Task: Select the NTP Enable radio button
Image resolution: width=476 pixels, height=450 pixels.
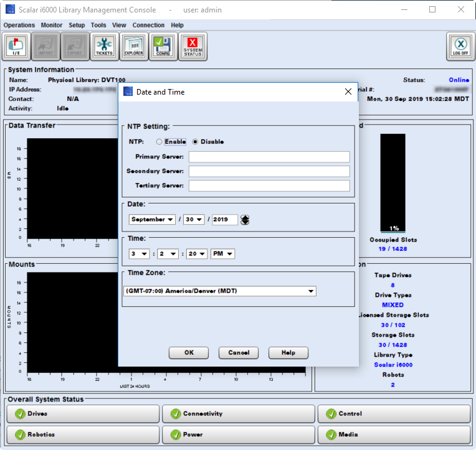Action: (159, 142)
